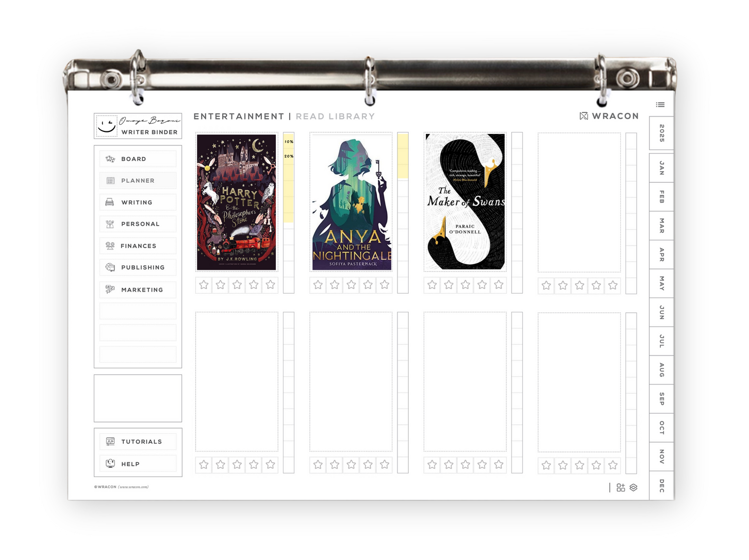This screenshot has height=560, width=749.
Task: Select the DEC month tab
Action: click(661, 485)
